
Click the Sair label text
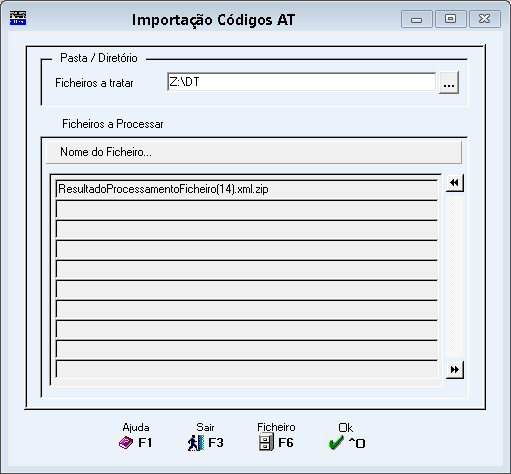click(x=205, y=427)
